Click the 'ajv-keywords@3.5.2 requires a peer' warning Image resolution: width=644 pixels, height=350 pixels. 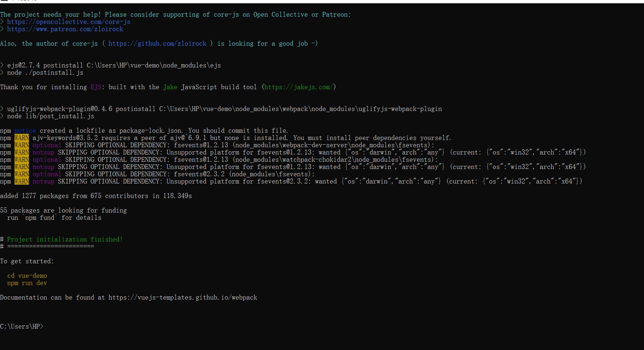[226, 138]
